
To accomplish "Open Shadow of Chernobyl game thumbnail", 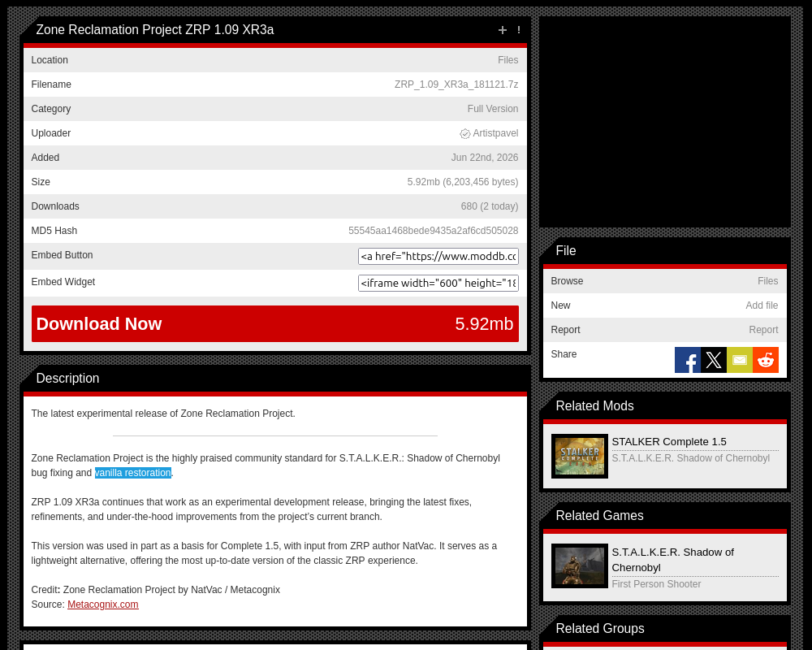I will point(580,565).
